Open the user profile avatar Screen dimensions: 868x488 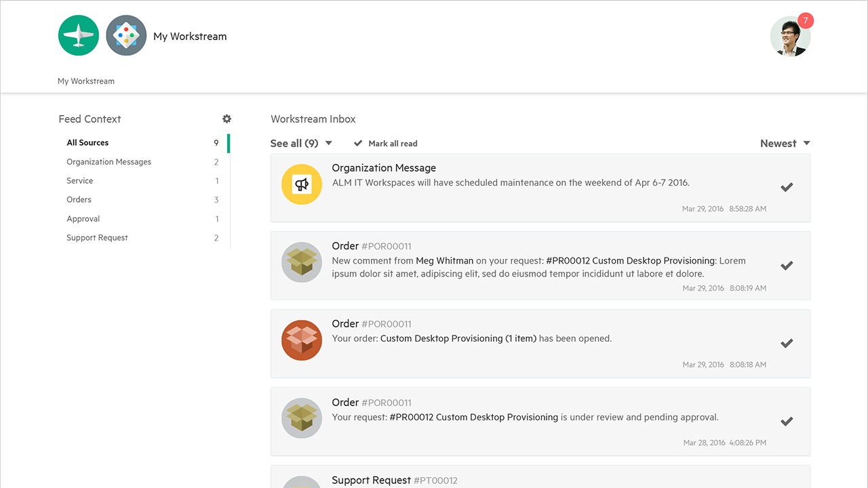(x=790, y=37)
